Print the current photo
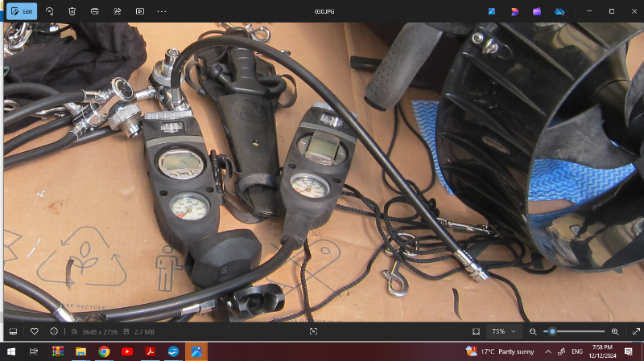Viewport: 644px width, 361px height. click(x=95, y=11)
